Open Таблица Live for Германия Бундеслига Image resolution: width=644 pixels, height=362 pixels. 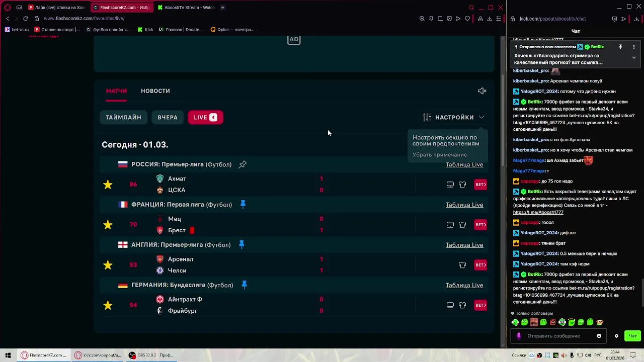click(x=464, y=285)
